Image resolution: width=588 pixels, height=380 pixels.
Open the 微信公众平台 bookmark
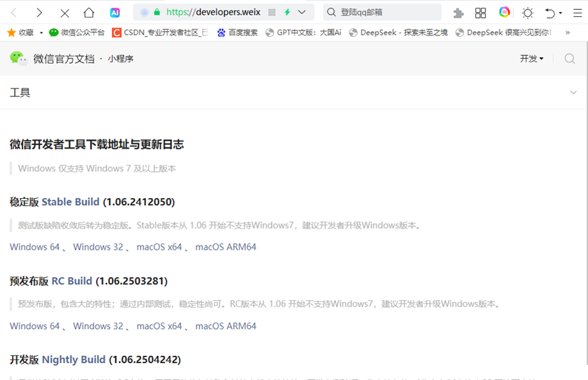(77, 33)
